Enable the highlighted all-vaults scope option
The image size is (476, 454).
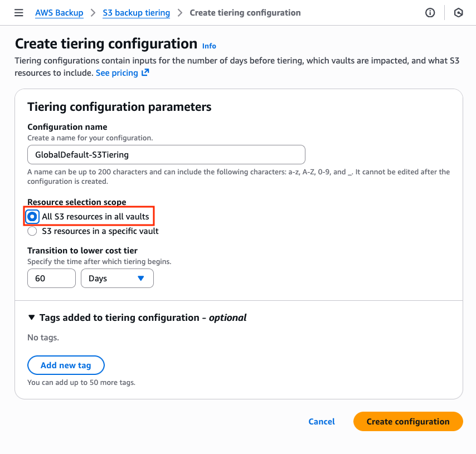[32, 216]
